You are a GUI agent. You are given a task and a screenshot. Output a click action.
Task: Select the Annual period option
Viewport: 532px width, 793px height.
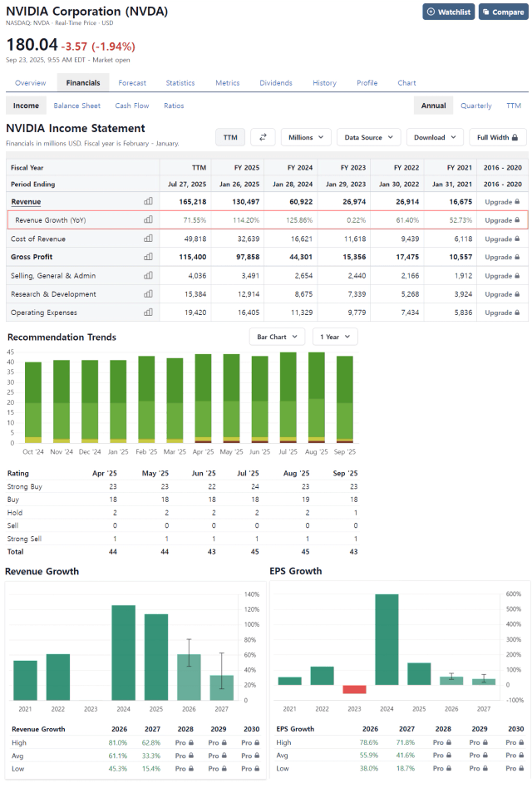[433, 106]
